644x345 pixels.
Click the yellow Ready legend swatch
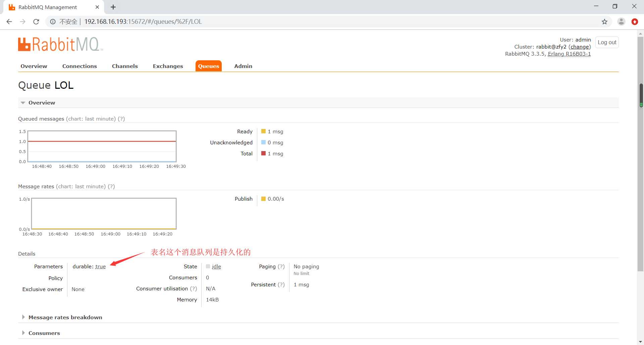tap(263, 131)
